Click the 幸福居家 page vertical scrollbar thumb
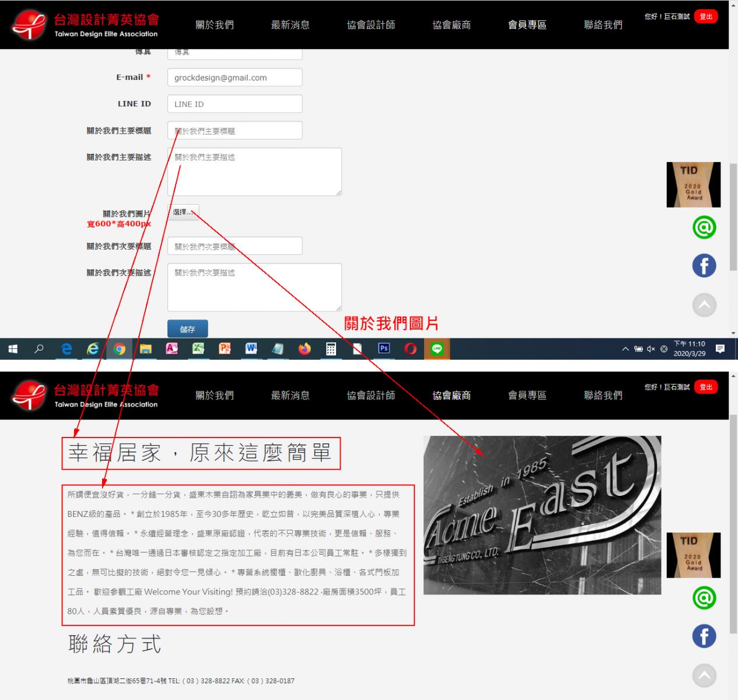 733,525
